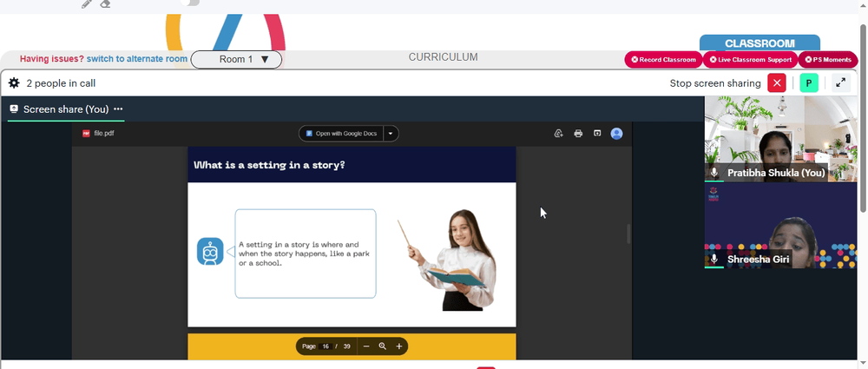Open the PDF account profile avatar

pyautogui.click(x=616, y=134)
